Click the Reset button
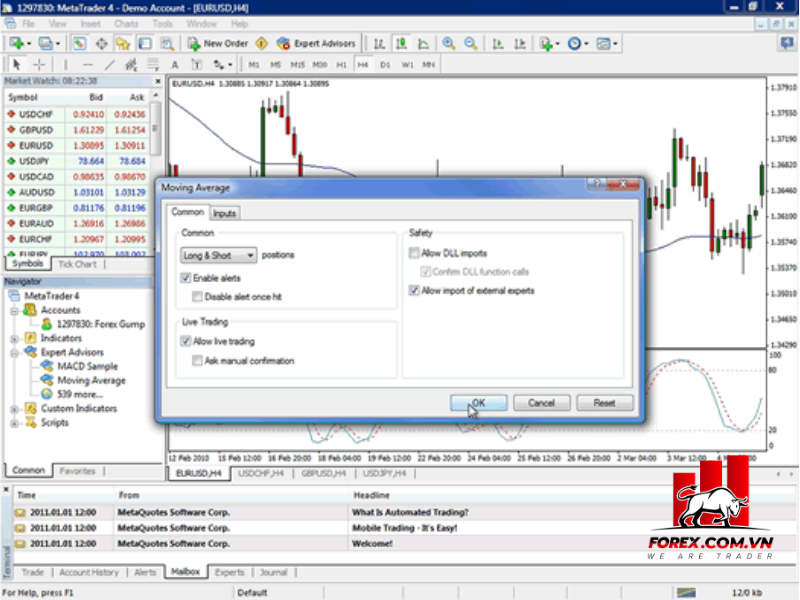Image resolution: width=800 pixels, height=600 pixels. 605,403
